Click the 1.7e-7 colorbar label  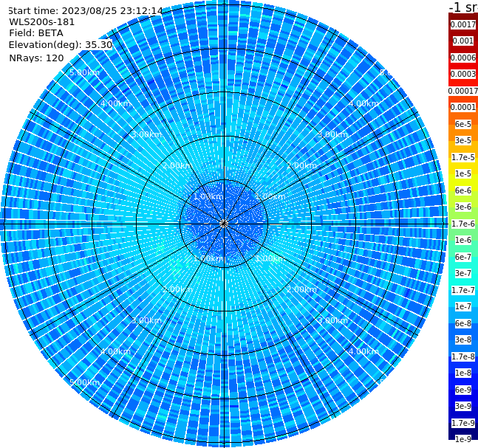tap(463, 290)
